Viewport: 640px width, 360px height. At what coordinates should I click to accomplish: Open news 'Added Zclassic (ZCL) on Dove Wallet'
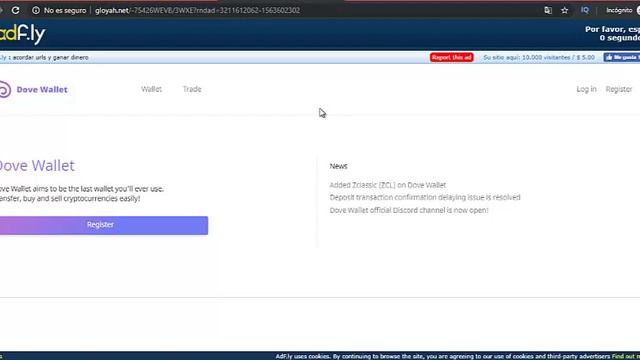[x=387, y=185]
